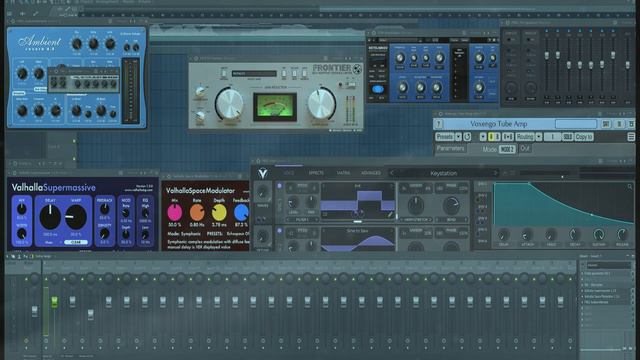Image resolution: width=640 pixels, height=360 pixels.
Task: Select Voxengo Parameters tab
Action: click(x=451, y=149)
